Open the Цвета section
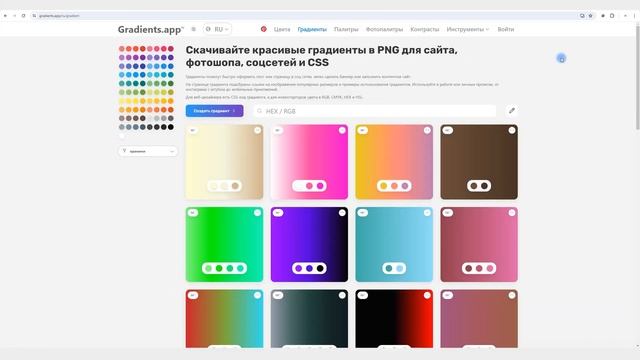This screenshot has height=360, width=640. 282,29
